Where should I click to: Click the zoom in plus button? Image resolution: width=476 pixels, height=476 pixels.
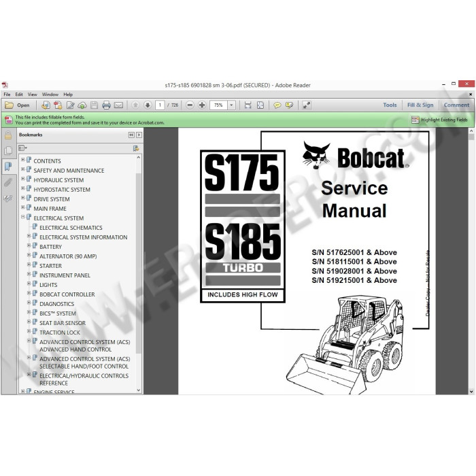point(202,105)
